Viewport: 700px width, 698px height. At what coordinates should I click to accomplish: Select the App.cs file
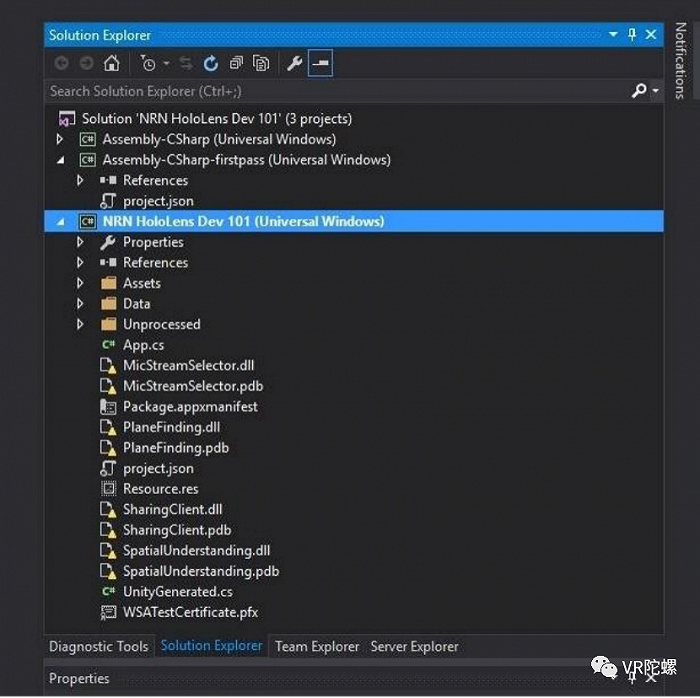click(143, 345)
